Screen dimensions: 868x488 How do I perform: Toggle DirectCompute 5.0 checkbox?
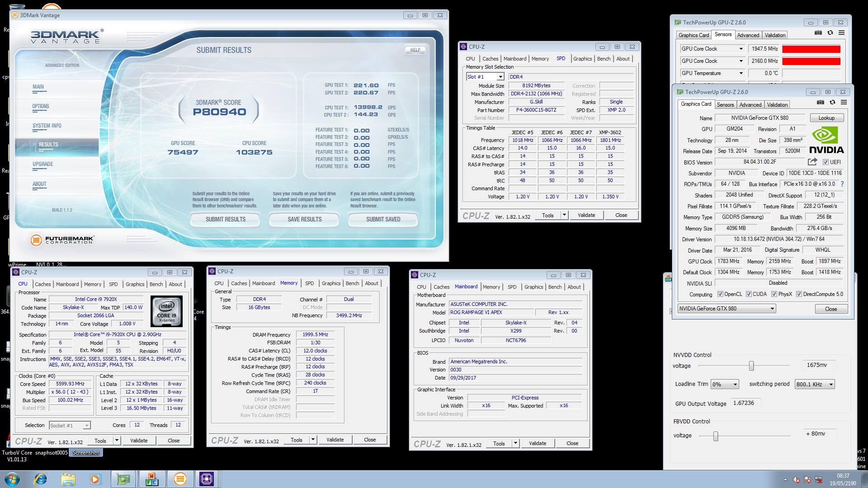[799, 294]
